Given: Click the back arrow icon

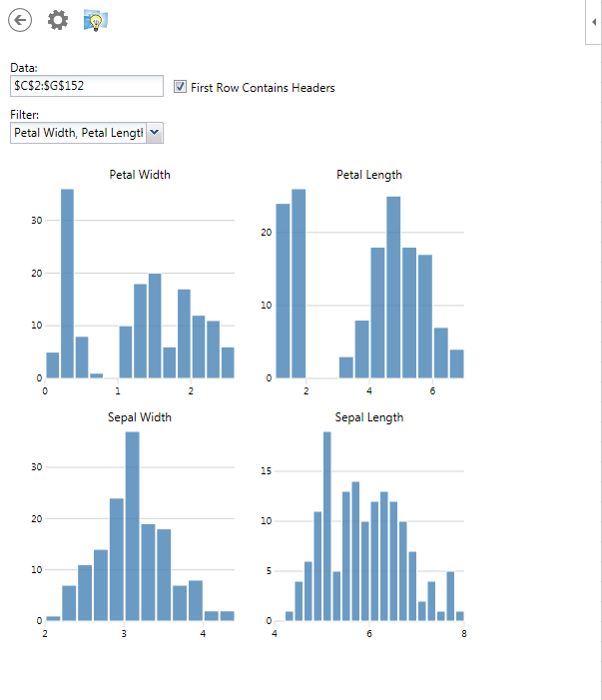Looking at the screenshot, I should [x=20, y=19].
